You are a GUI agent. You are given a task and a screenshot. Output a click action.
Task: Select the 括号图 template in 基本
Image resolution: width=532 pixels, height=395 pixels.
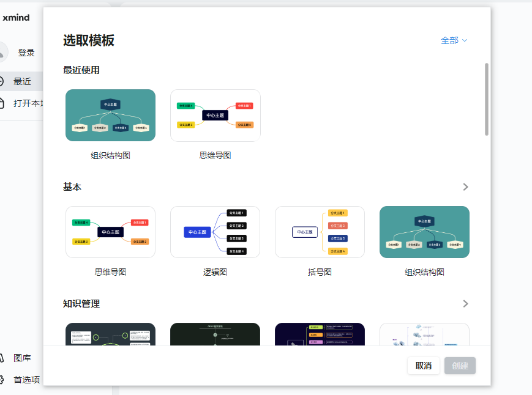point(320,232)
